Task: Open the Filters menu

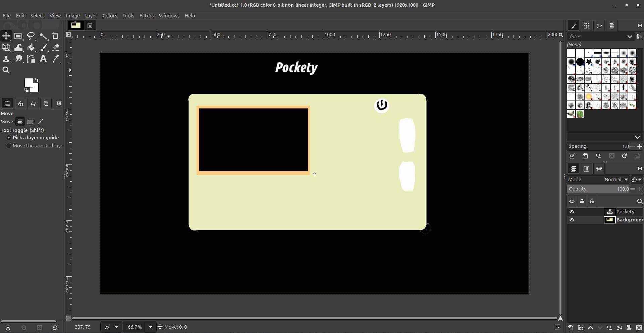Action: 147,16
